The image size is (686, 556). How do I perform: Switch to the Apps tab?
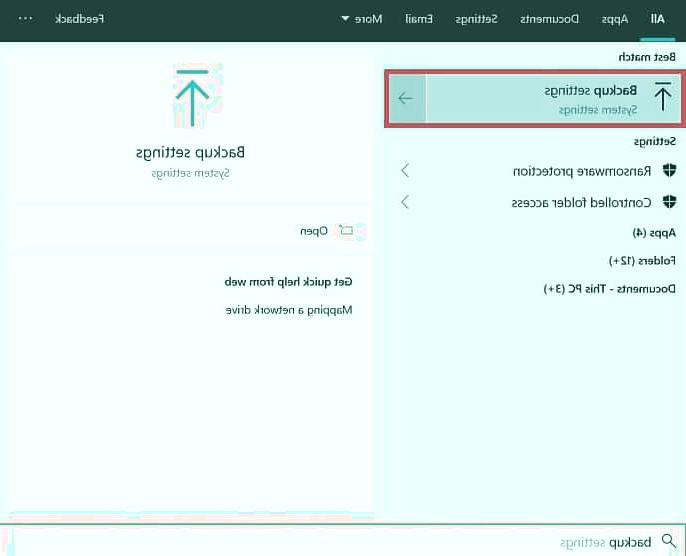pos(615,19)
